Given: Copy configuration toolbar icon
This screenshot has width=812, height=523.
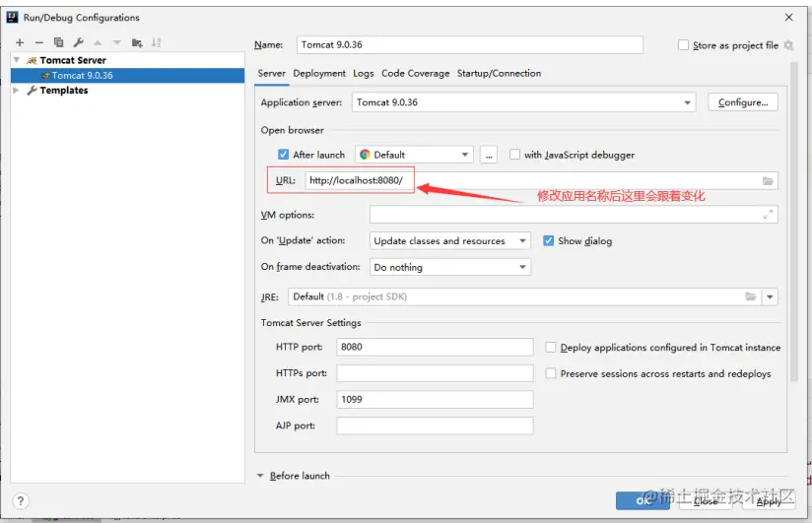Looking at the screenshot, I should 58,42.
